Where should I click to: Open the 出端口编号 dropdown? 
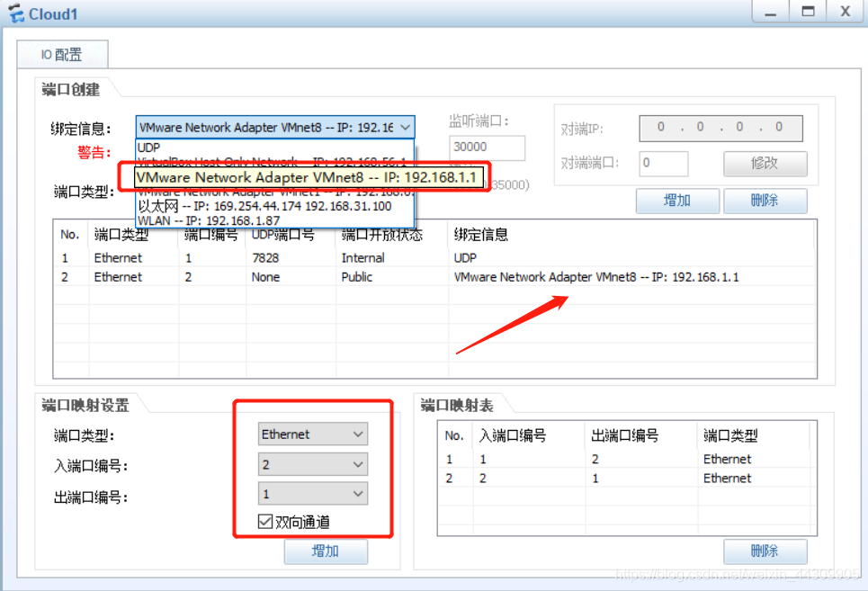(313, 494)
